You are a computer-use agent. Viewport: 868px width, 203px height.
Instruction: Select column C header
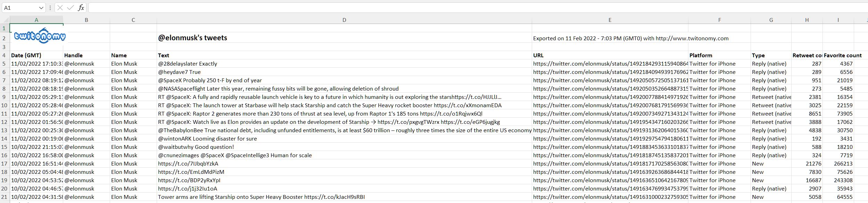coord(133,20)
